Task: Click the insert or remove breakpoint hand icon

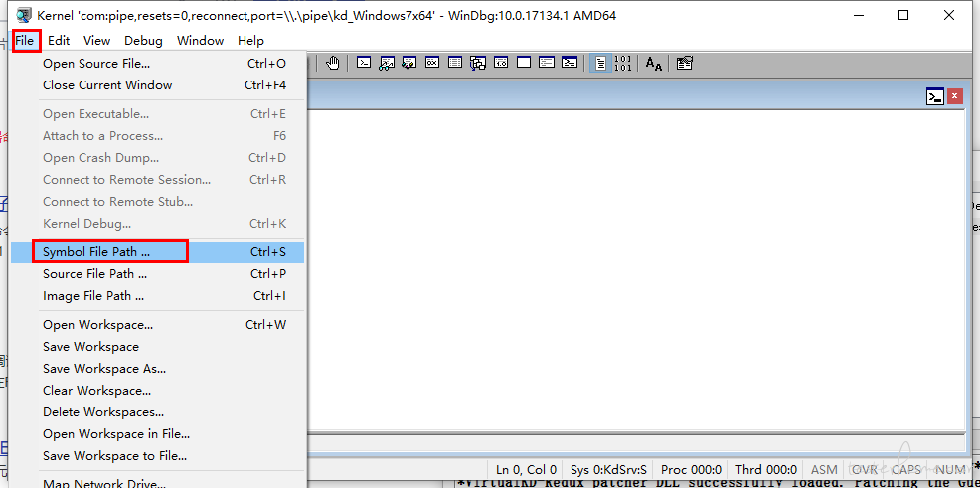Action: click(x=333, y=63)
